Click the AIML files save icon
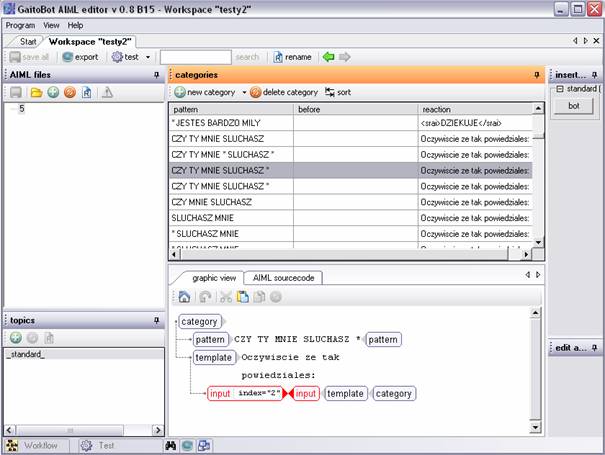The image size is (605, 455). [x=16, y=93]
